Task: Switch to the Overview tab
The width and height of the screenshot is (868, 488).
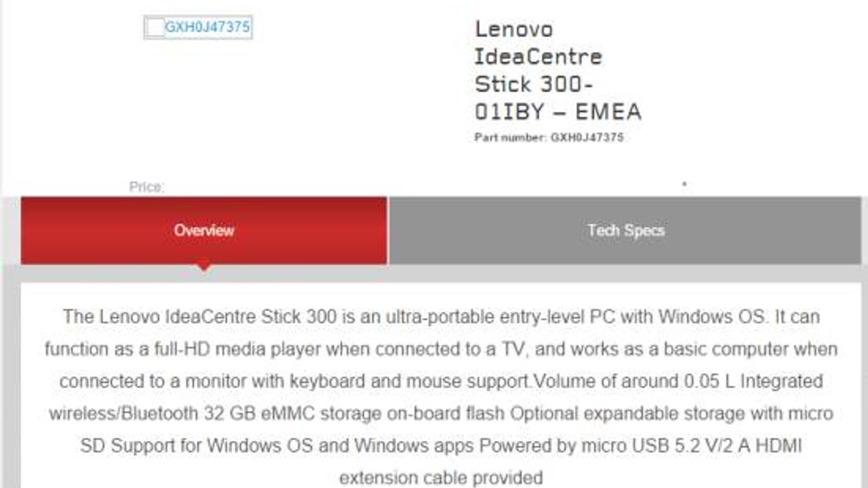Action: pyautogui.click(x=204, y=230)
